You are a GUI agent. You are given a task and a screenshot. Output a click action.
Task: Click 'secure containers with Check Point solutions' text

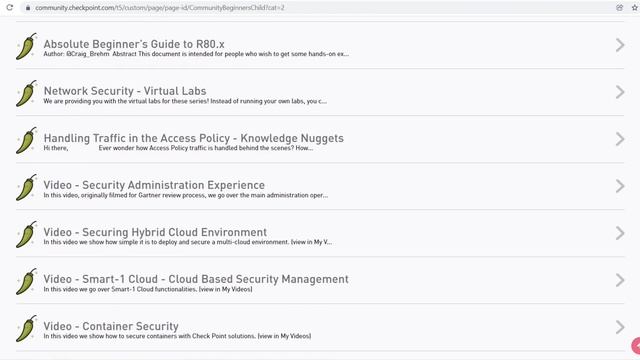(177, 336)
